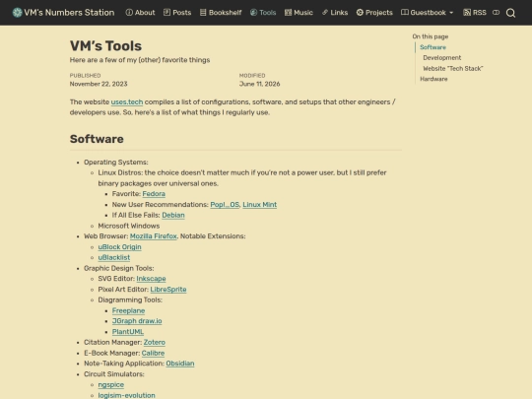Click the "Circuit Simulators:" list item
This screenshot has height=399, width=532.
pyautogui.click(x=114, y=374)
